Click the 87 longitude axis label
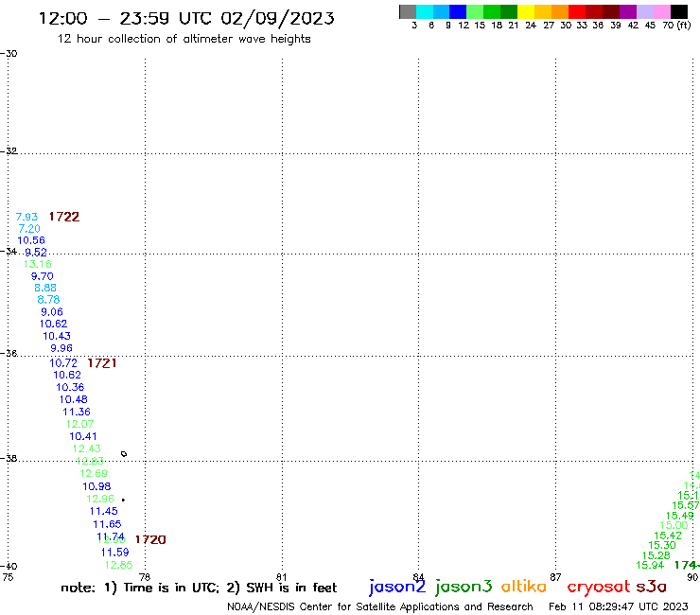This screenshot has height=615, width=700. pos(555,577)
